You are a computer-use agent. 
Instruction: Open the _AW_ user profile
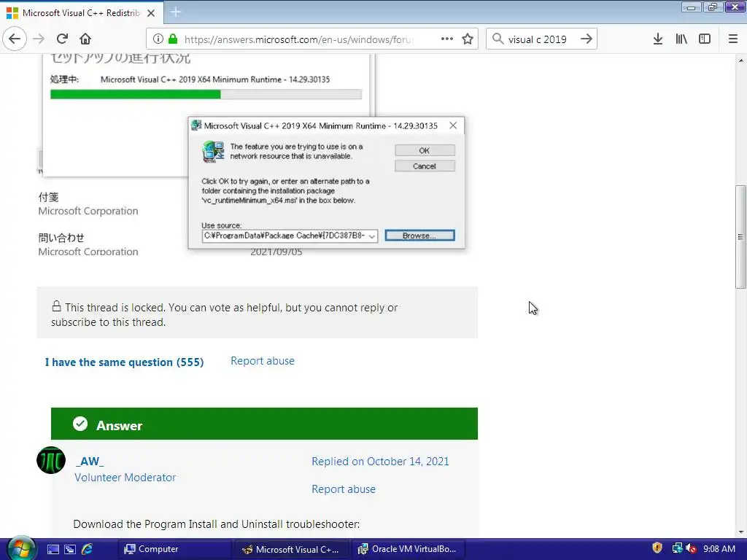(x=90, y=461)
